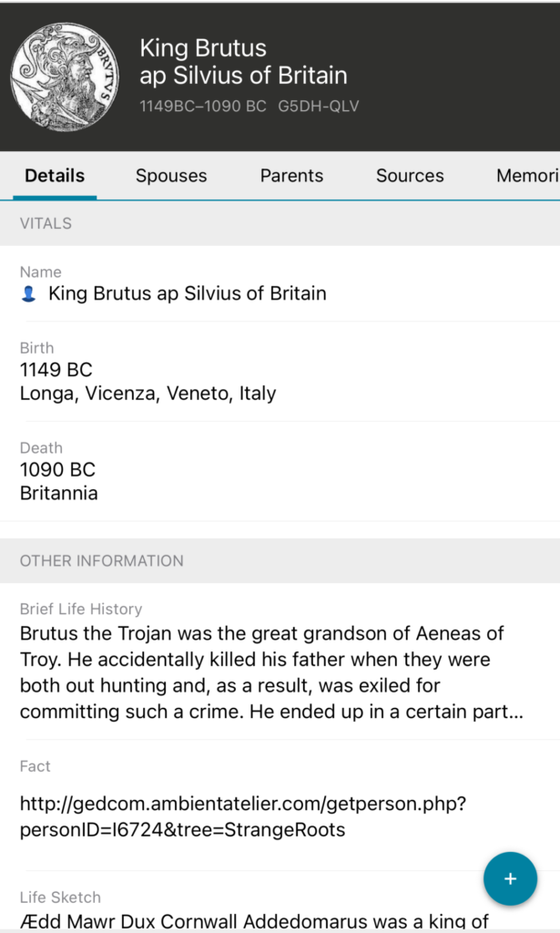Tap the header title King Brutus
The image size is (560, 933).
203,48
